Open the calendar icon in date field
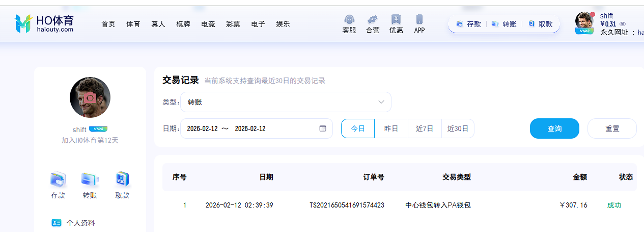This screenshot has height=232, width=644. [323, 128]
